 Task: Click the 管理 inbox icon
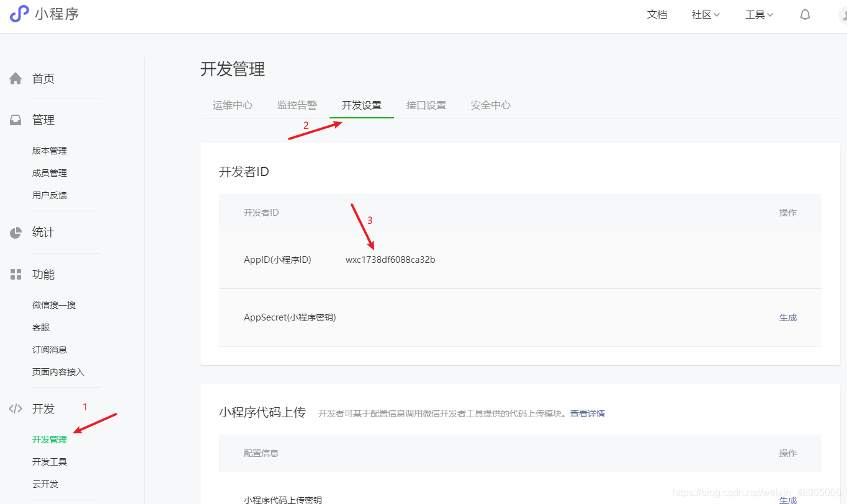click(x=16, y=120)
